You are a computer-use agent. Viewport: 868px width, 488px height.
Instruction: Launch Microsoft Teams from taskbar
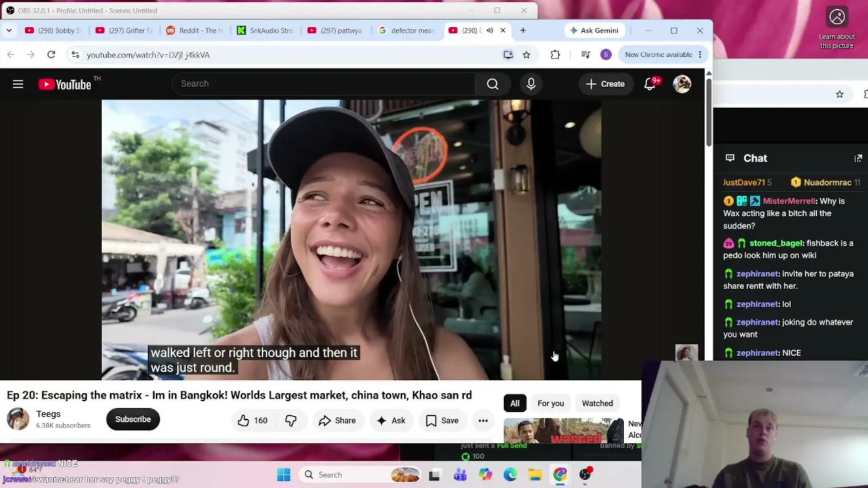(460, 474)
